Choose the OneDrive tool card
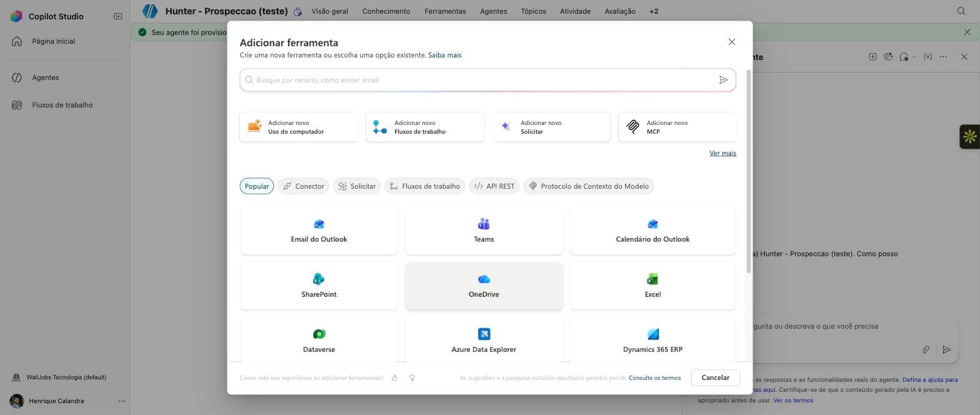This screenshot has width=980, height=415. click(x=484, y=286)
